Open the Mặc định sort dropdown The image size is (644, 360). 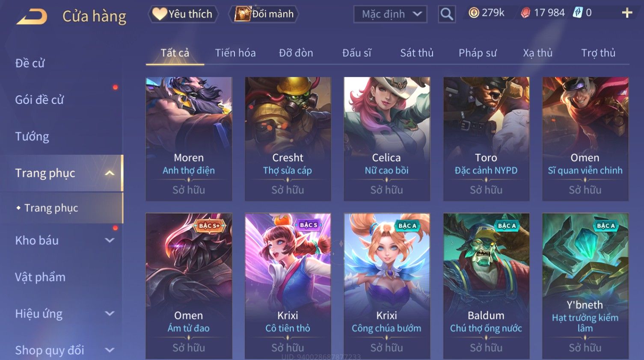tap(390, 14)
